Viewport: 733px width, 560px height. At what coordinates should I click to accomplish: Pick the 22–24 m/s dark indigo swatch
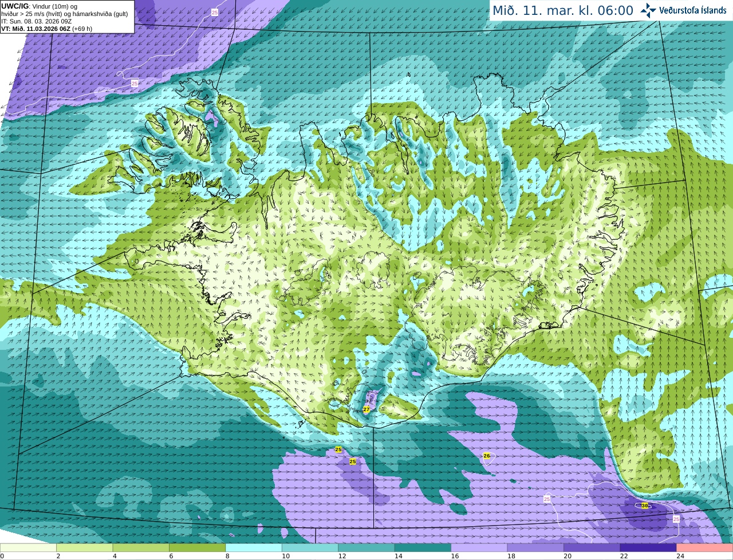point(648,547)
